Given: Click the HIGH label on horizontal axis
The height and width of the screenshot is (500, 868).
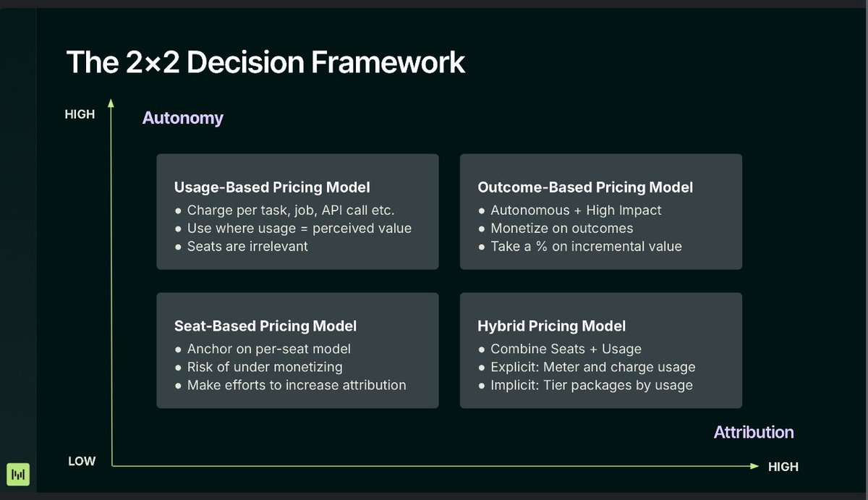Looking at the screenshot, I should pyautogui.click(x=783, y=467).
